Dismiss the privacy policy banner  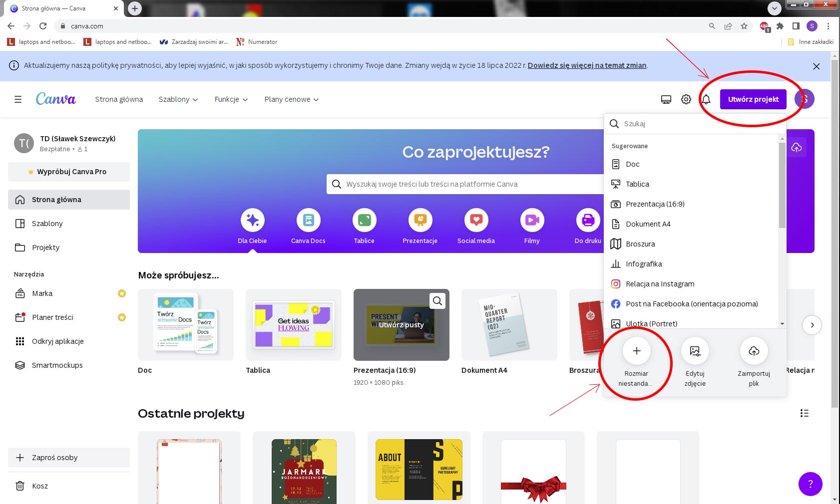(816, 66)
